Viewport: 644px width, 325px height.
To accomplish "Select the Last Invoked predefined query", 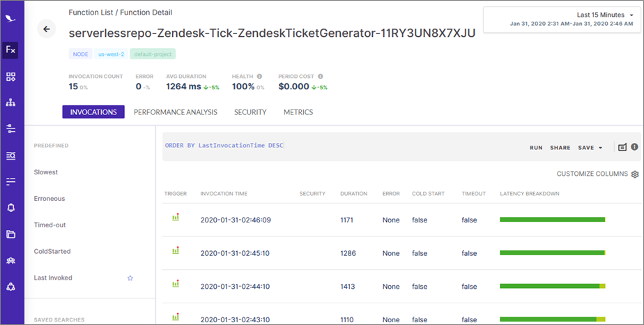I will (x=53, y=278).
